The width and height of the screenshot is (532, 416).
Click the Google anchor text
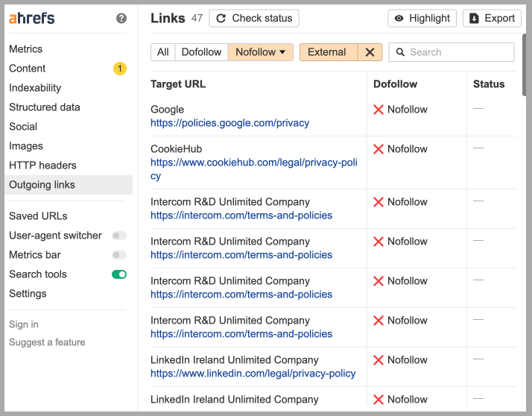[x=167, y=110]
